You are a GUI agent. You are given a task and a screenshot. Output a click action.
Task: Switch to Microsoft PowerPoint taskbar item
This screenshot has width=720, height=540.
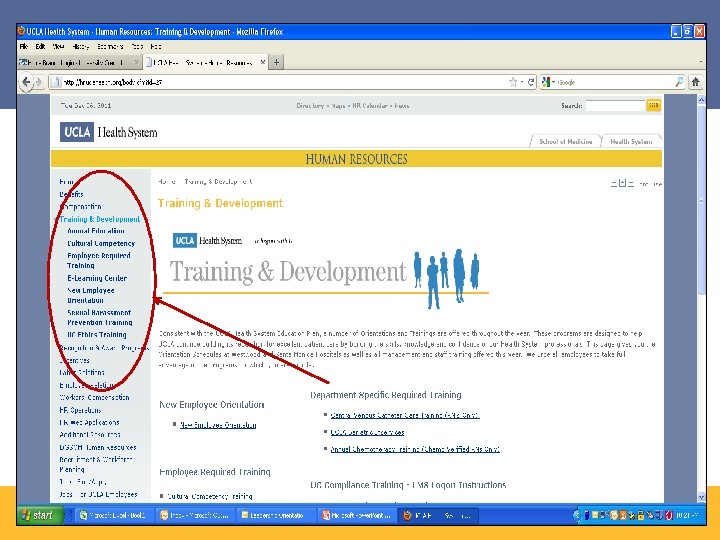[x=356, y=515]
